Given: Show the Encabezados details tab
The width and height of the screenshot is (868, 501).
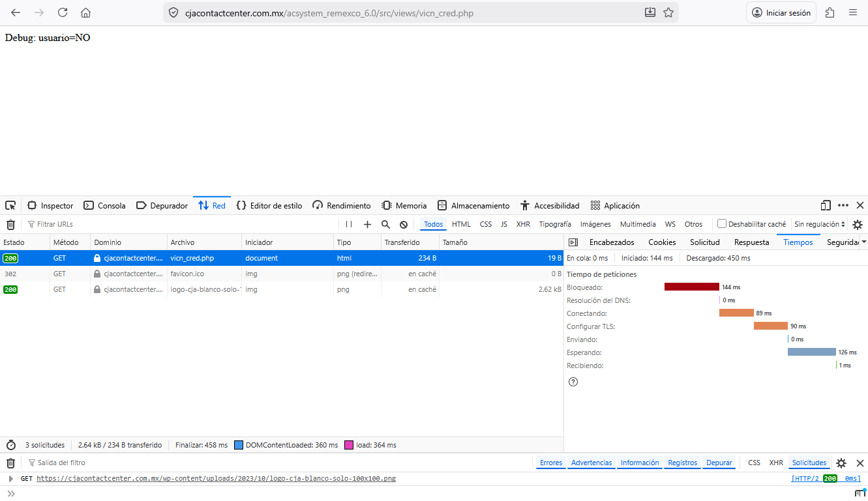Looking at the screenshot, I should click(612, 242).
